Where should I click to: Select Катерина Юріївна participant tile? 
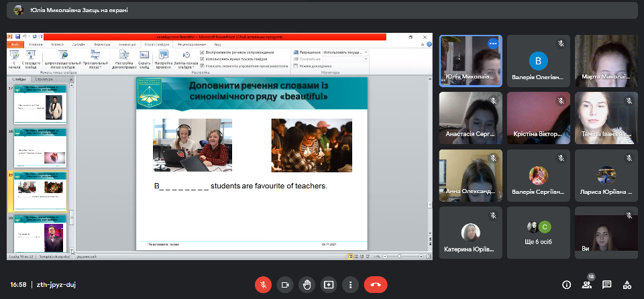pos(471,233)
